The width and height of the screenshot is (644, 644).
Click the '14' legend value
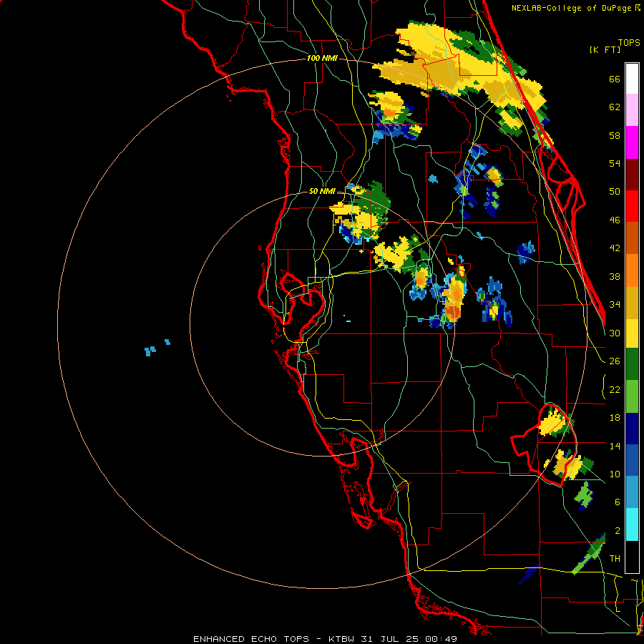pos(615,446)
